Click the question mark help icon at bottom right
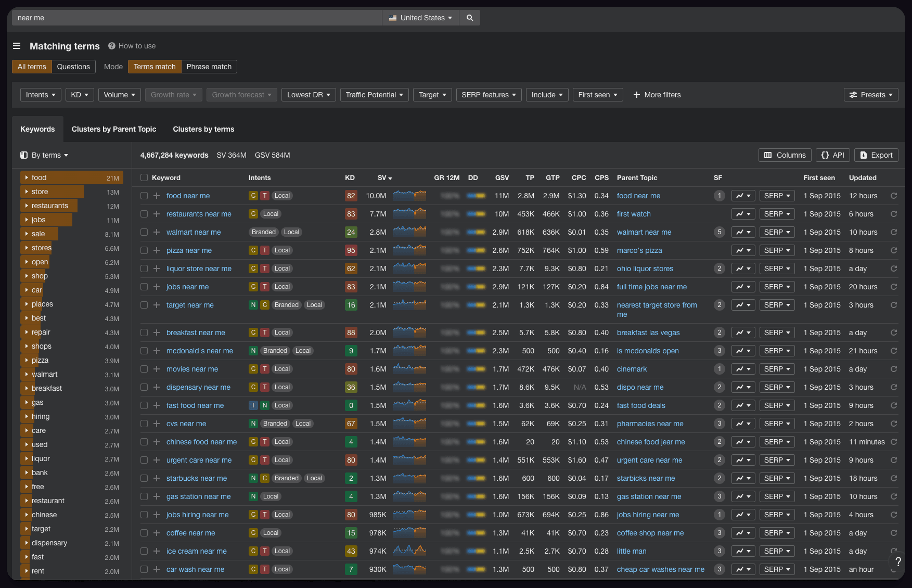 [898, 562]
